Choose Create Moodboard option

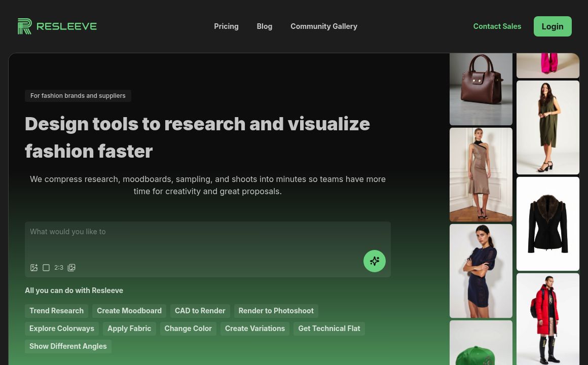coord(129,311)
